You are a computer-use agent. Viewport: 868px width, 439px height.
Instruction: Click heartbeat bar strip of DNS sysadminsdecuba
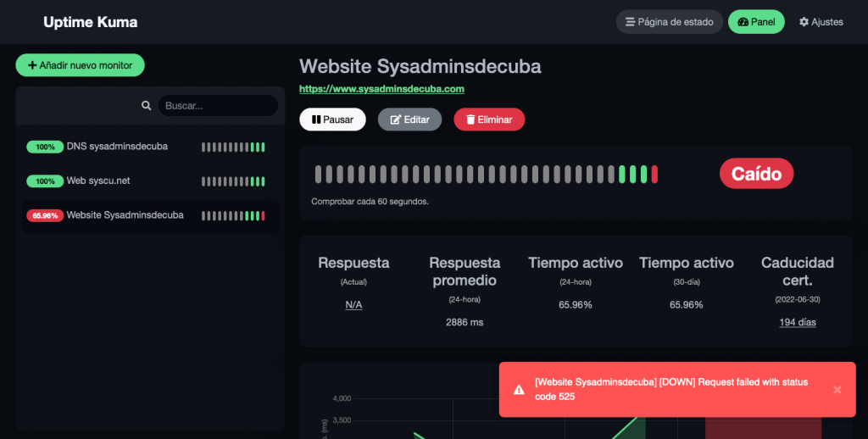(x=233, y=147)
